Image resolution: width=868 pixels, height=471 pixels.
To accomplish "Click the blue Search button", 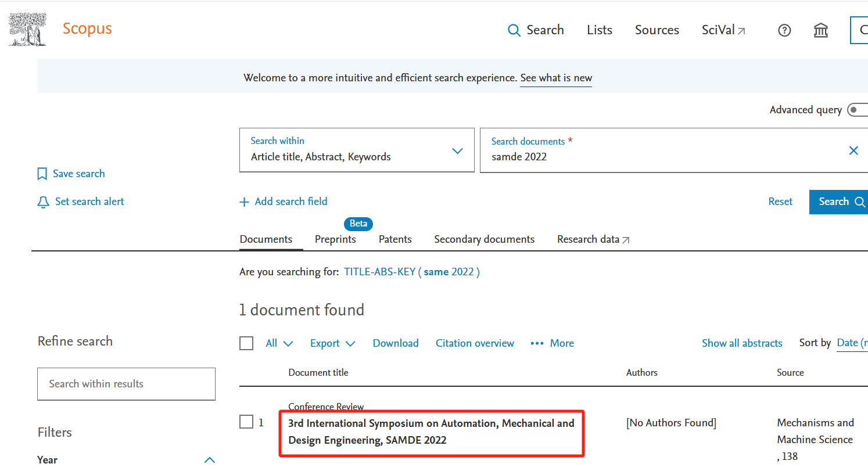I will click(x=839, y=202).
